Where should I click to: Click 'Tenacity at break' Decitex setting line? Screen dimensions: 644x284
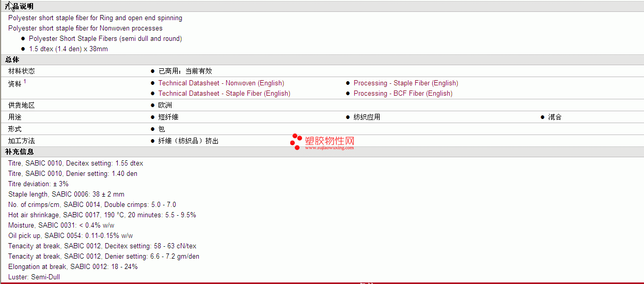(102, 246)
